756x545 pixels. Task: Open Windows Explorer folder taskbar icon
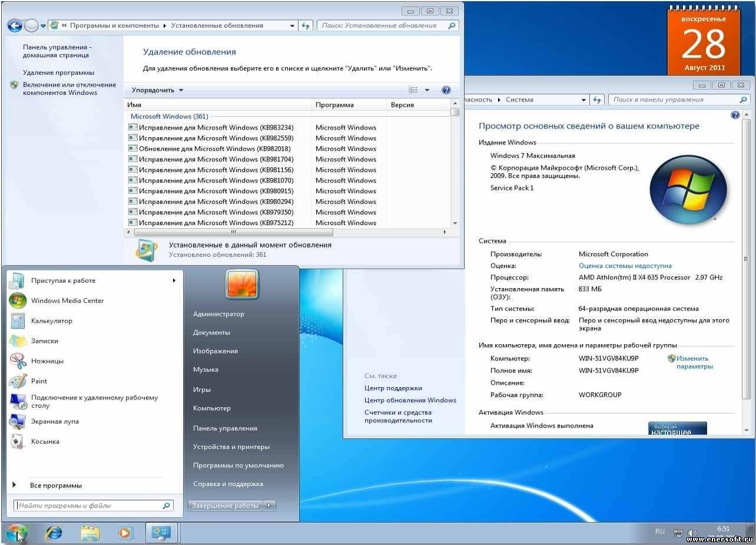click(89, 533)
